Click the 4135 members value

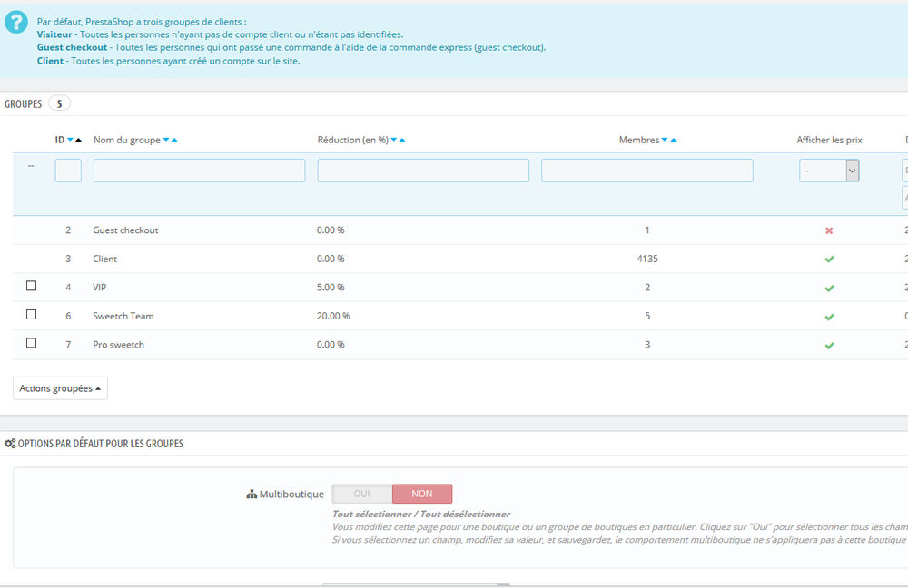tap(647, 259)
